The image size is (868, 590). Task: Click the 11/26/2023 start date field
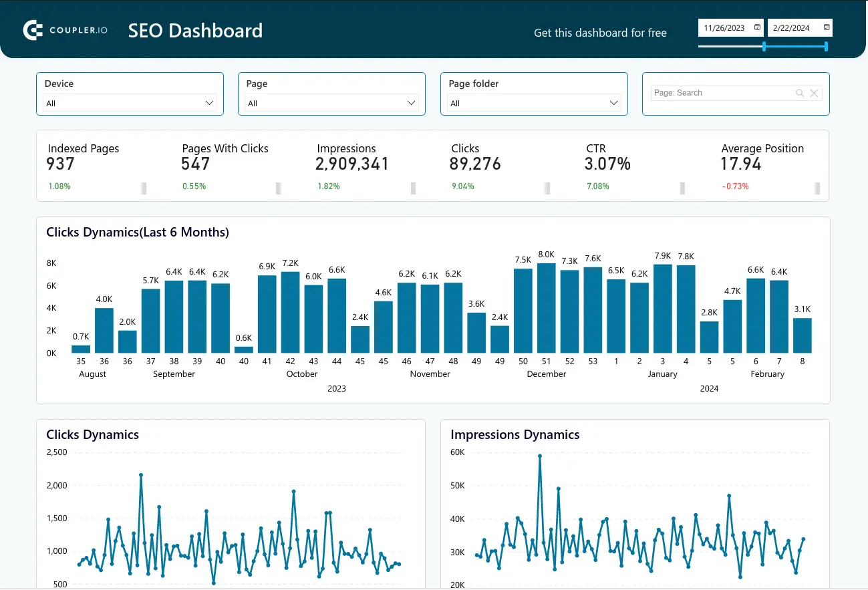pyautogui.click(x=725, y=28)
